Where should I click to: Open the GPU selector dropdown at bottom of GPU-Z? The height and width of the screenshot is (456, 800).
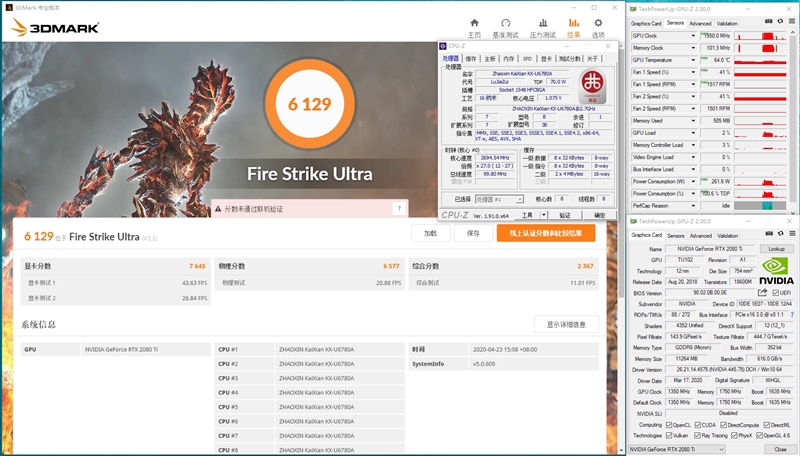pos(677,449)
